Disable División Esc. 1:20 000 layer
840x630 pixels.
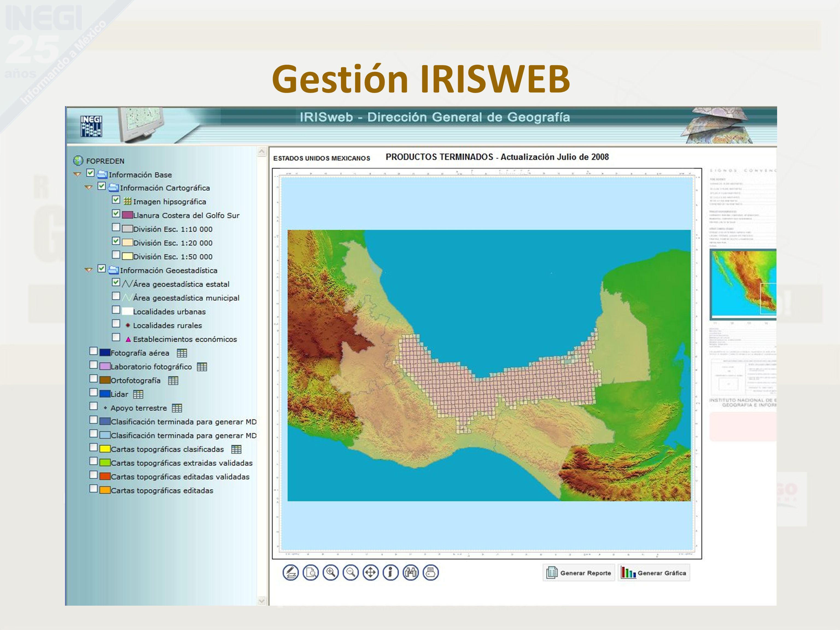click(116, 241)
